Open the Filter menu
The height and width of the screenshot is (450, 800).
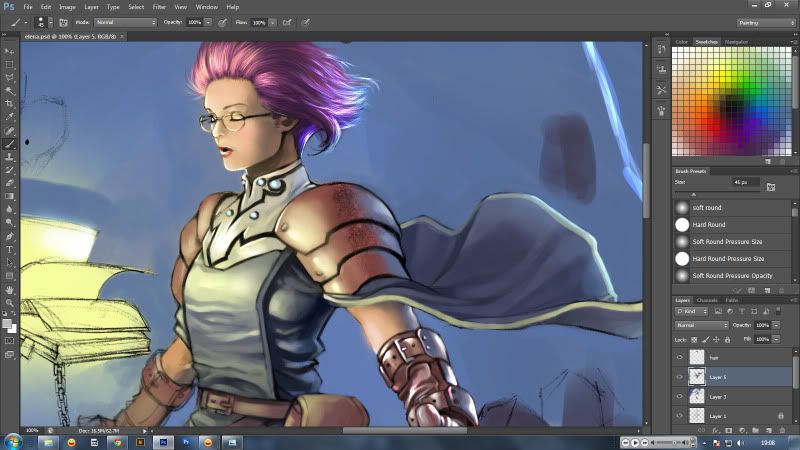[x=159, y=6]
